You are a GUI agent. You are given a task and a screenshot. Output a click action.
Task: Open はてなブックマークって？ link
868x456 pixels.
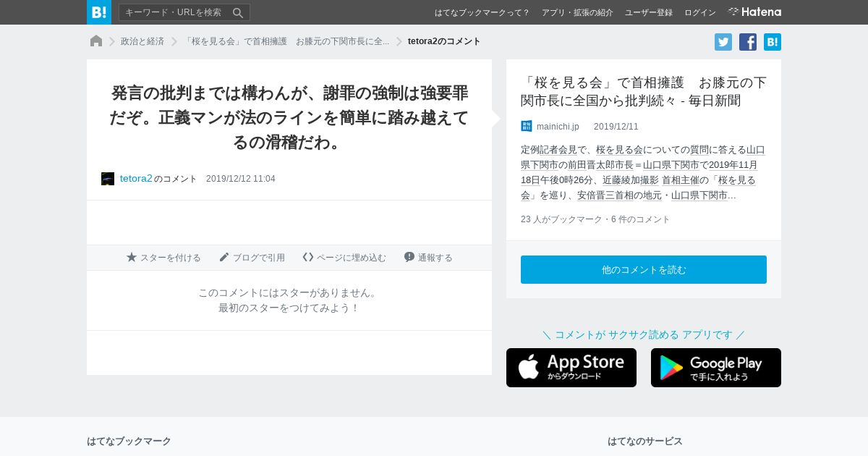[x=482, y=12]
